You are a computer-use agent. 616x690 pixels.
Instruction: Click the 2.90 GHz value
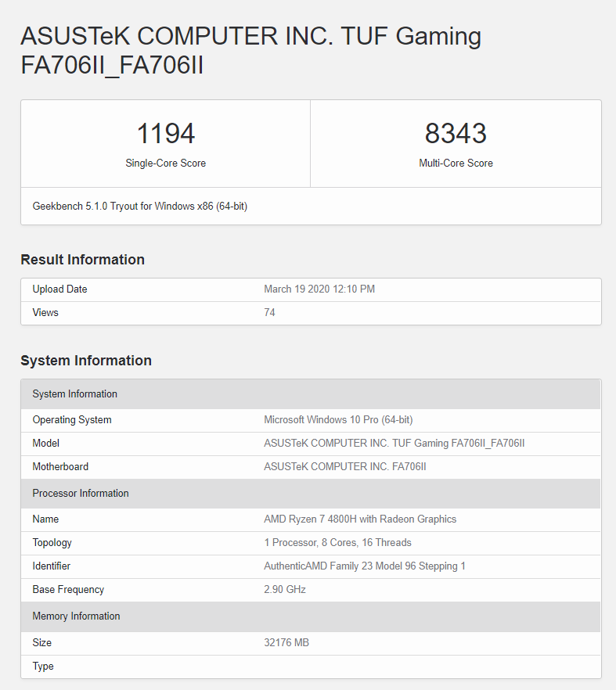(x=285, y=589)
